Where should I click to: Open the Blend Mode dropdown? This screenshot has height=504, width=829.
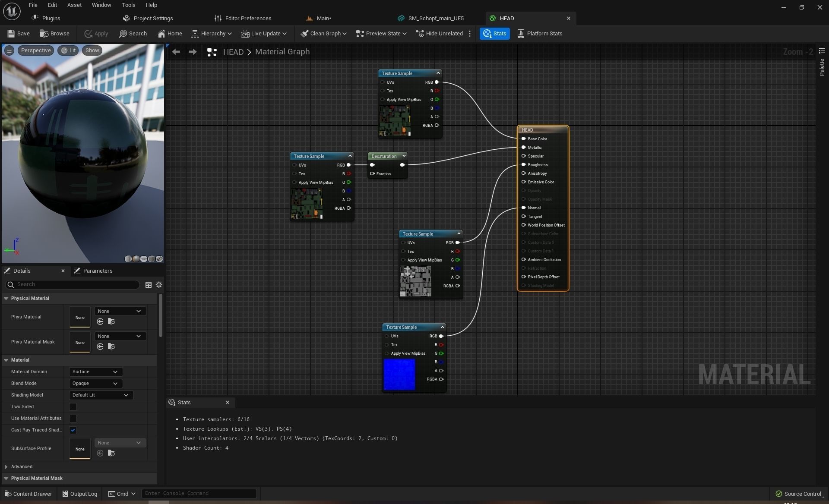tap(95, 384)
